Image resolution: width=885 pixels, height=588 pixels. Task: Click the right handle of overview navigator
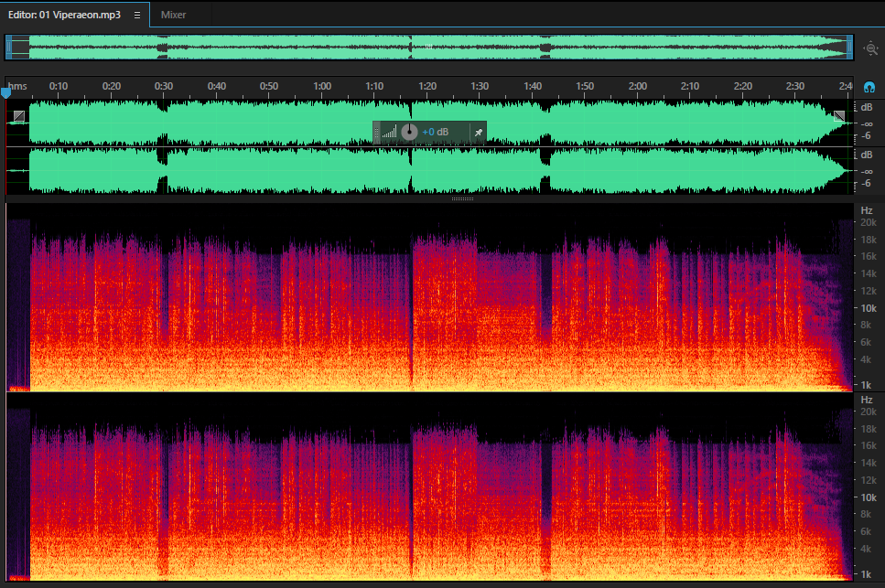(x=849, y=47)
